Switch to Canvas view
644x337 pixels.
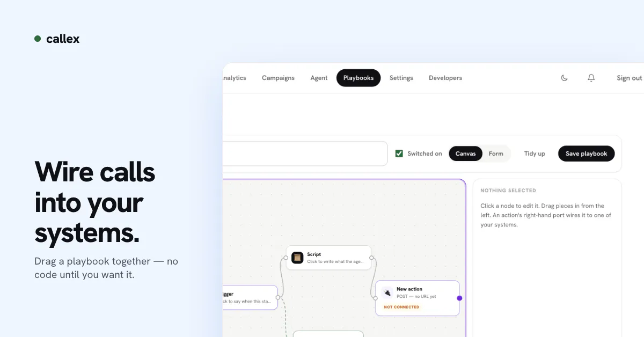(x=465, y=153)
